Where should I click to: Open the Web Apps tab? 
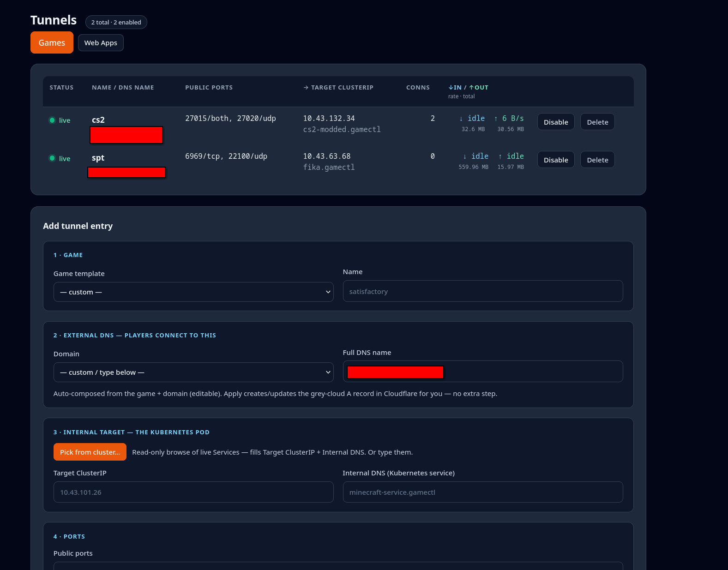[x=101, y=42]
